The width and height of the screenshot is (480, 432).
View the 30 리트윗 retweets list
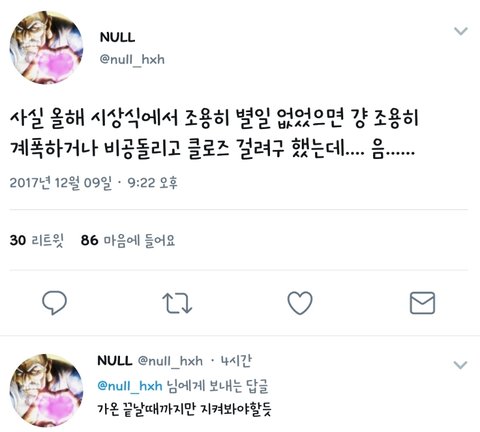coord(37,240)
